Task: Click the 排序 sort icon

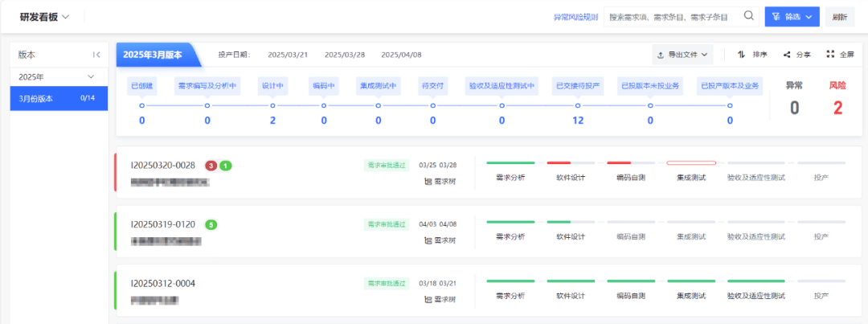Action: pos(742,55)
